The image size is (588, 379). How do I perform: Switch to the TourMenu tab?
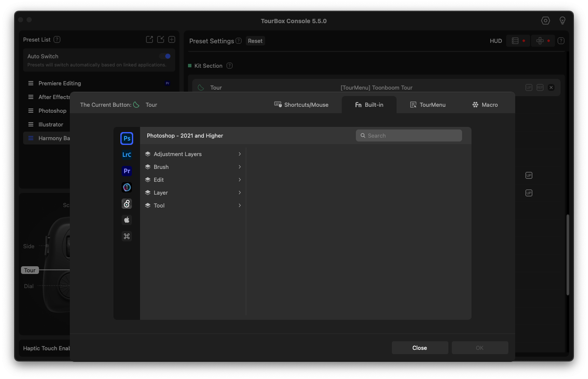428,105
